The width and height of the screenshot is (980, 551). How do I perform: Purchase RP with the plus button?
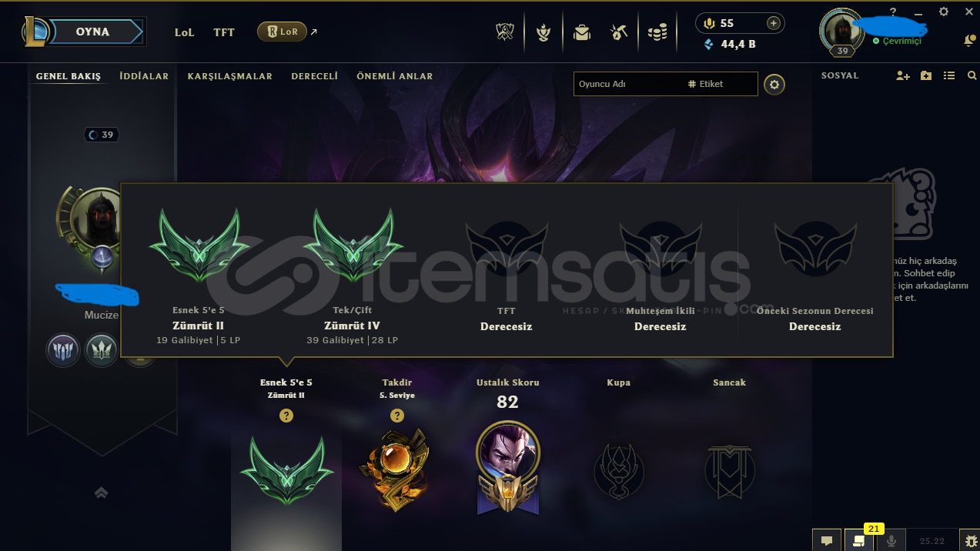(774, 23)
